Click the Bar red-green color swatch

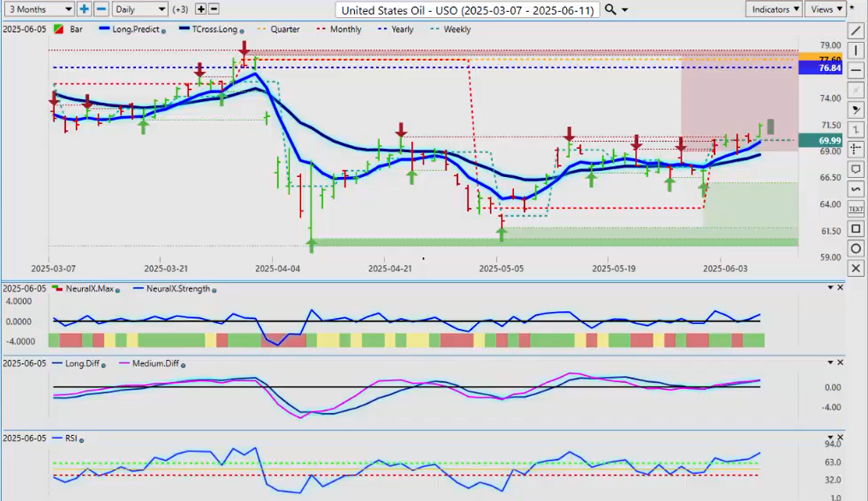click(x=58, y=29)
